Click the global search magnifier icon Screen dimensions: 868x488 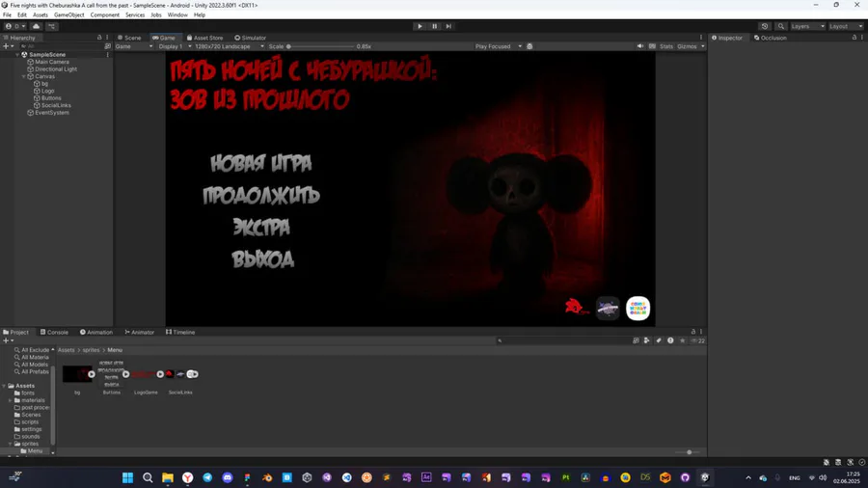[781, 26]
